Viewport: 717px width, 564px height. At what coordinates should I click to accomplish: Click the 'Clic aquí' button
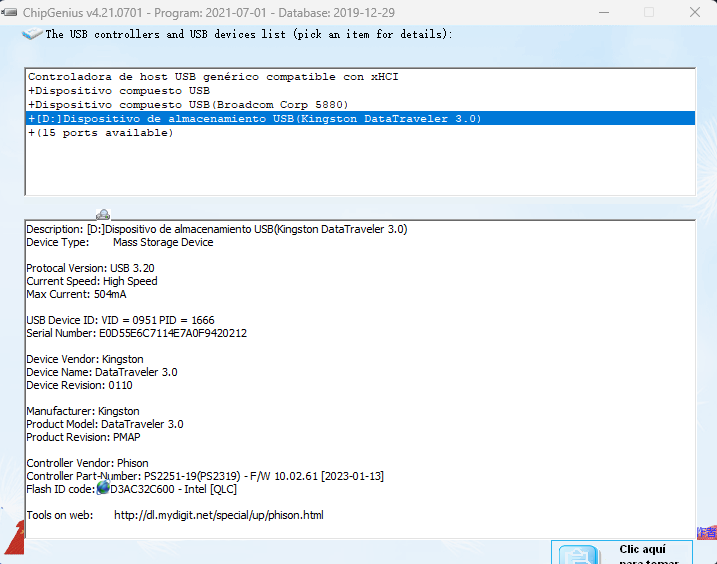click(622, 553)
